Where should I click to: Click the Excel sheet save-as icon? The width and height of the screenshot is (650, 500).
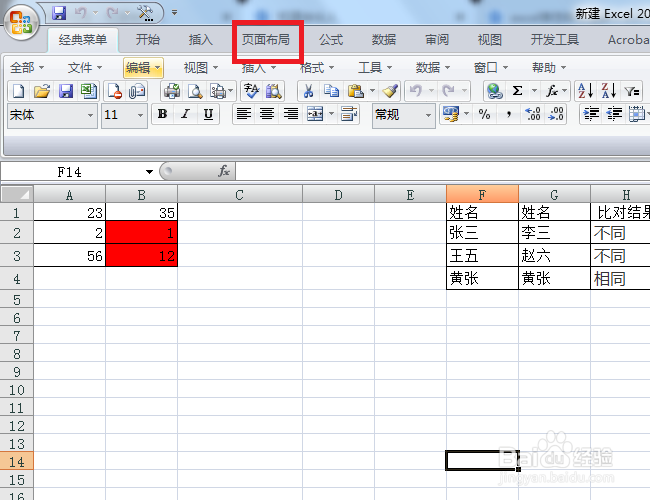tap(88, 91)
